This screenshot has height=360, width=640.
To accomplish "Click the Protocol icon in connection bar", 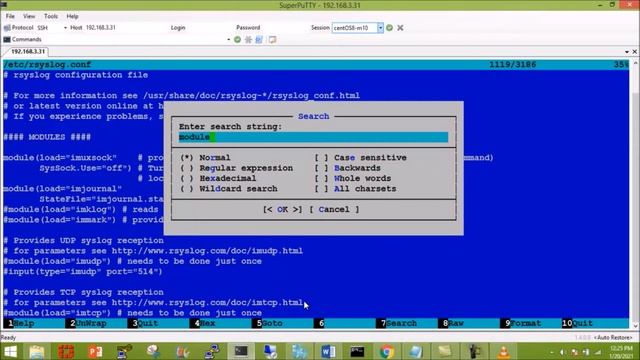I will click(x=7, y=28).
